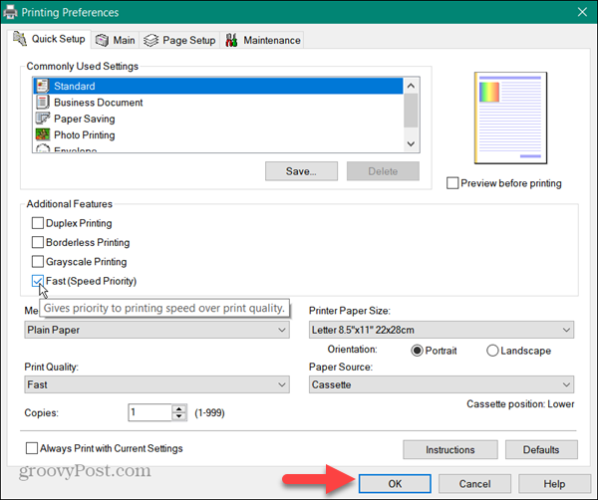
Task: Click the Page Setup stacked-pages icon
Action: click(151, 40)
